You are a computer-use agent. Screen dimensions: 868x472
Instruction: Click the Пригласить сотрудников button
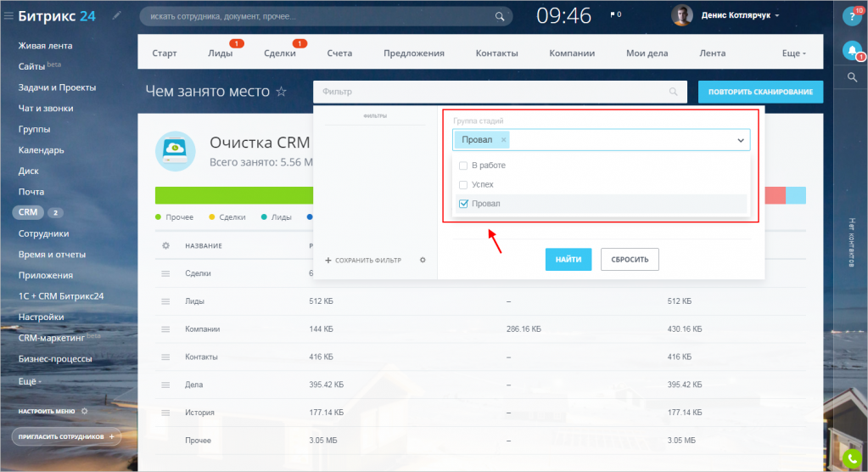[x=66, y=436]
